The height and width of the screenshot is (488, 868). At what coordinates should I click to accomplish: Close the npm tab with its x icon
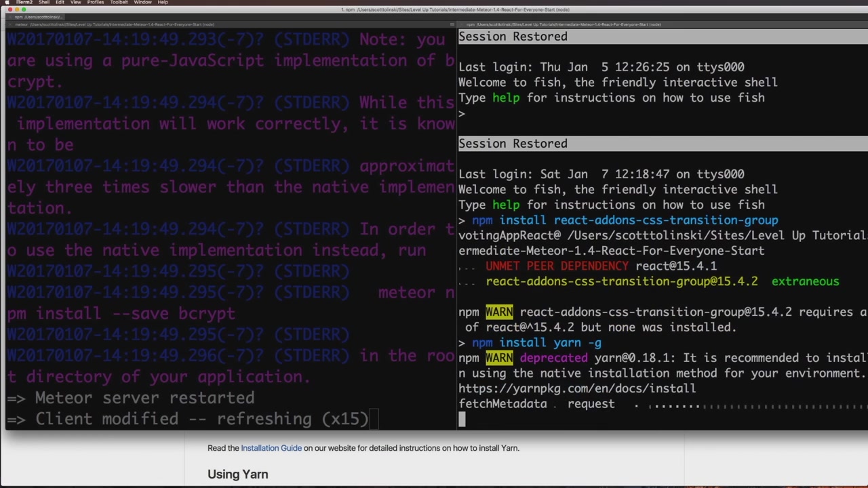coord(10,16)
